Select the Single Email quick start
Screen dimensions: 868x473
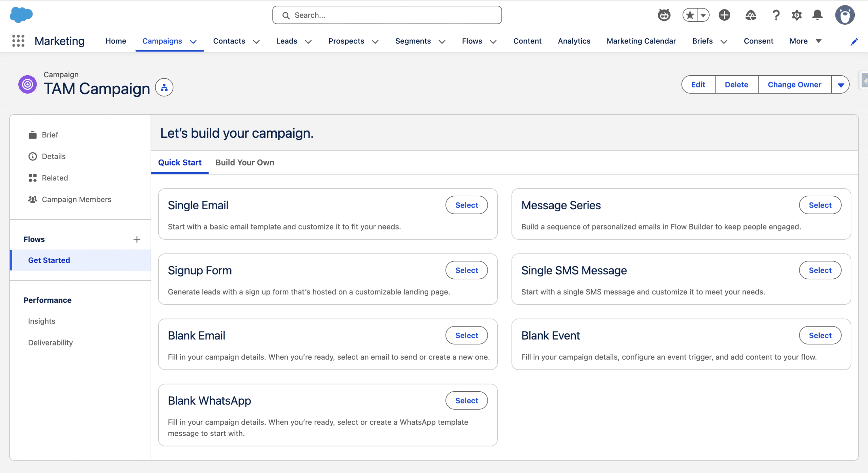tap(466, 205)
